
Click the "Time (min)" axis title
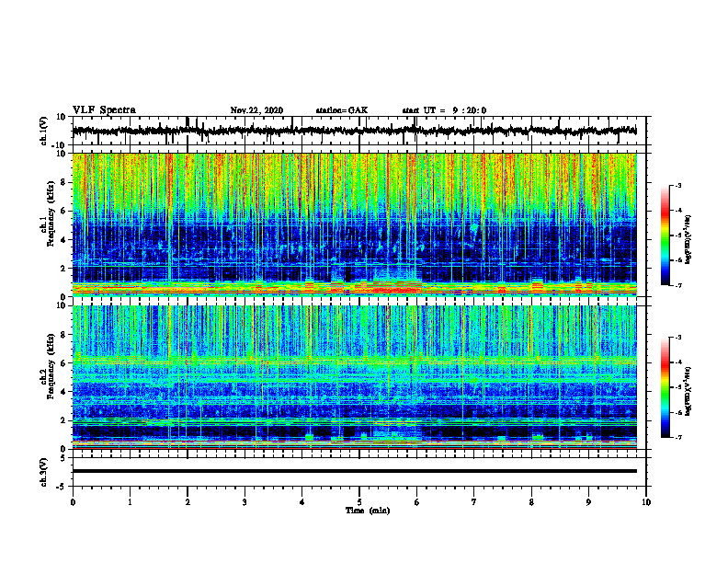coord(368,511)
